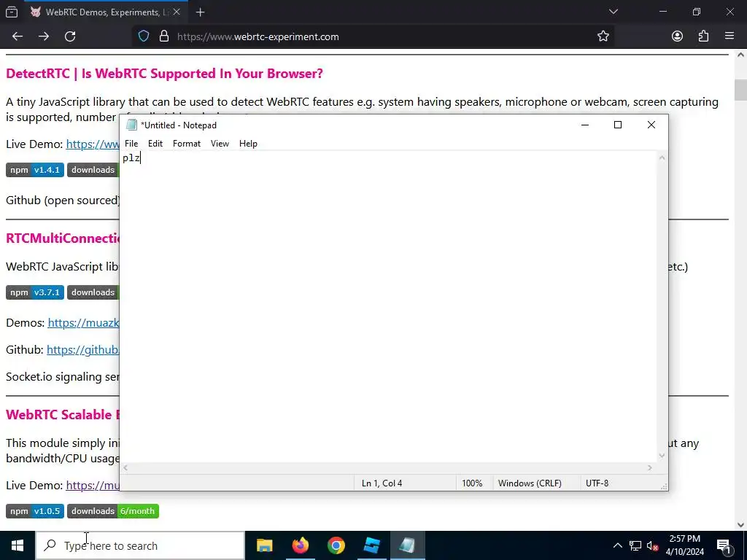This screenshot has width=747, height=560.
Task: Click the browser page scrollbar down arrow
Action: (740, 525)
